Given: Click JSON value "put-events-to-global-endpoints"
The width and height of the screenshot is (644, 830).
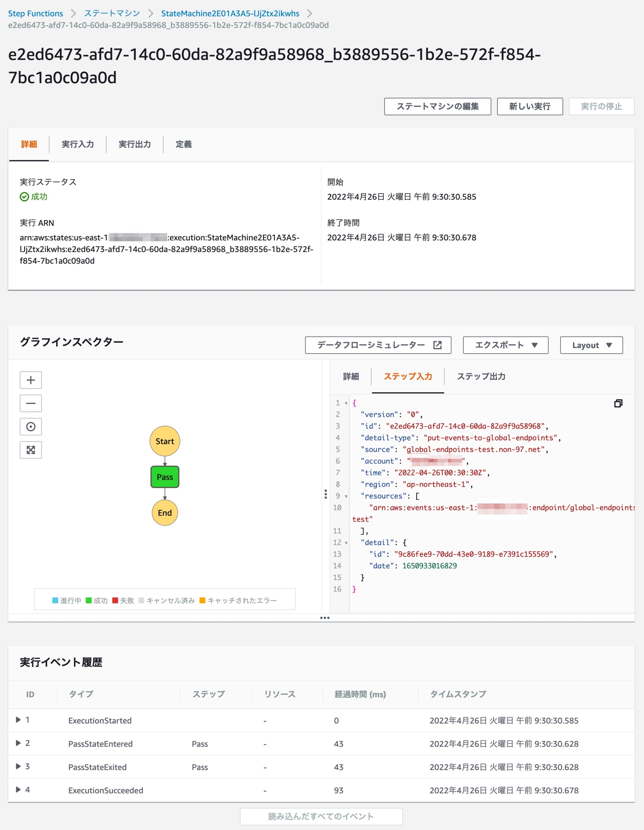Looking at the screenshot, I should (490, 438).
